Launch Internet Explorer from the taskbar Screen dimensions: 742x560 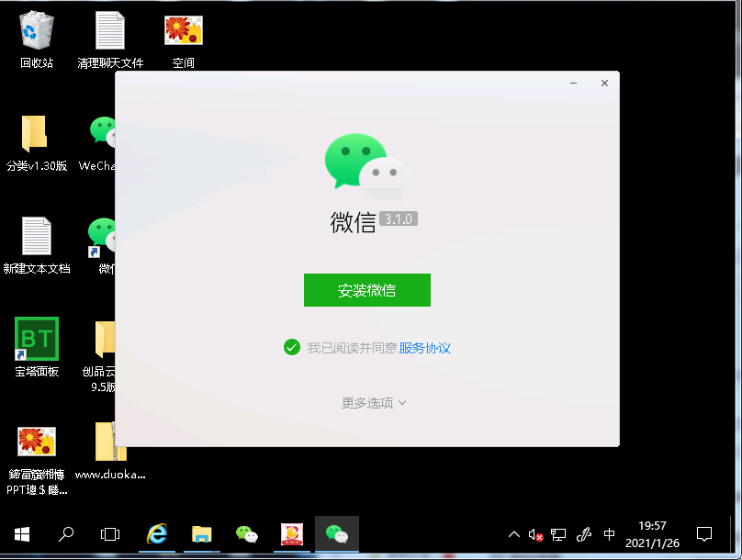coord(156,533)
